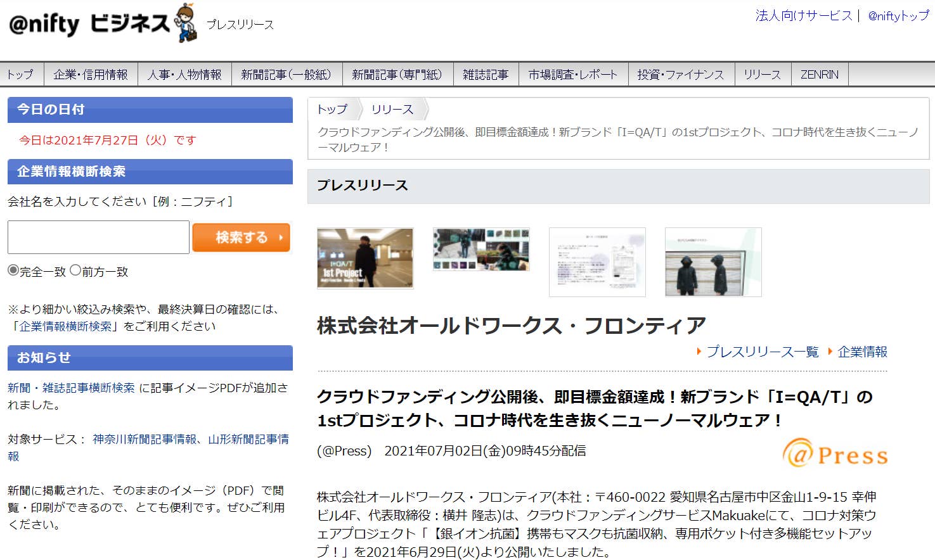Click the 今日は2021年7月27日 date text

coord(108,140)
